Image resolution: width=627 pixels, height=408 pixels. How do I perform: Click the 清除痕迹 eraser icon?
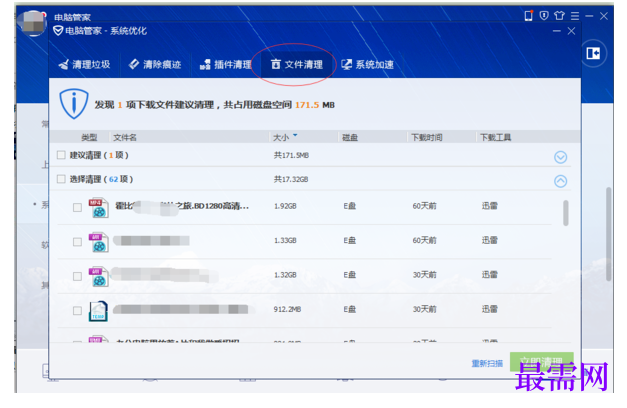134,64
